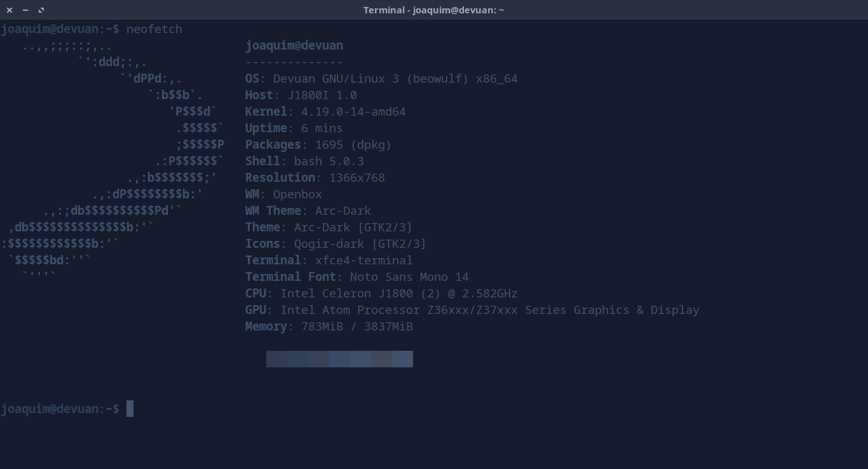Click the joaquim@devuan header above the dashes
This screenshot has height=469, width=868.
click(x=294, y=46)
